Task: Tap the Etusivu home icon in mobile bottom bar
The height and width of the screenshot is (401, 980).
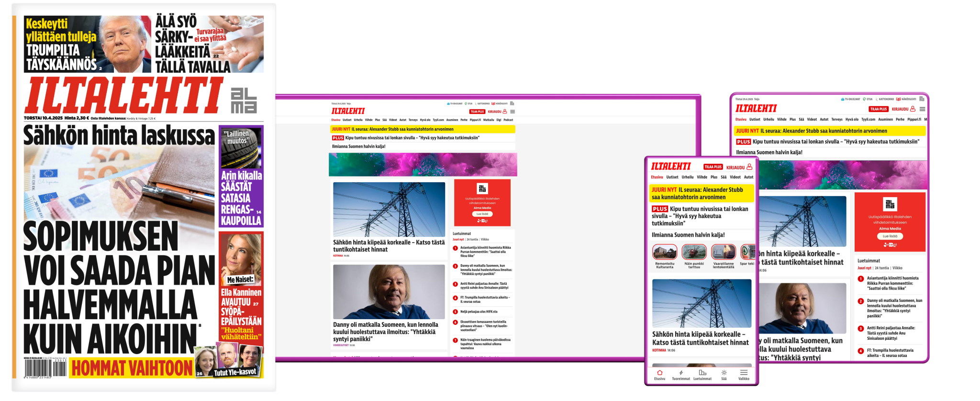Action: tap(659, 374)
